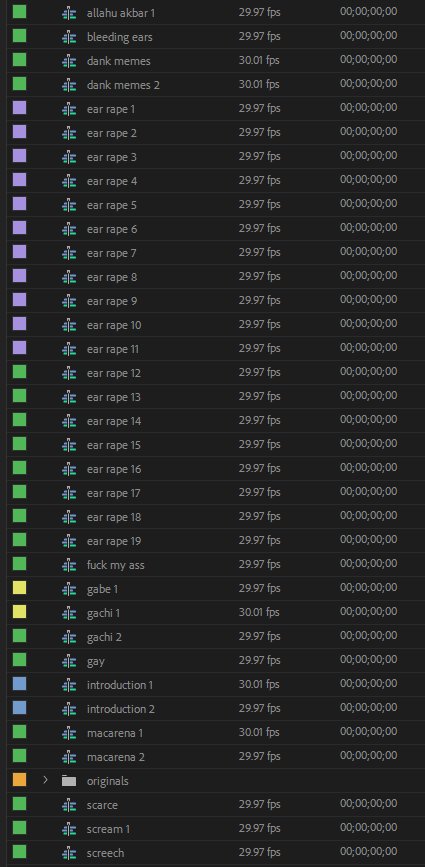Click the sequence icon of scarce
Viewport: 425px width, 867px height.
tap(69, 805)
